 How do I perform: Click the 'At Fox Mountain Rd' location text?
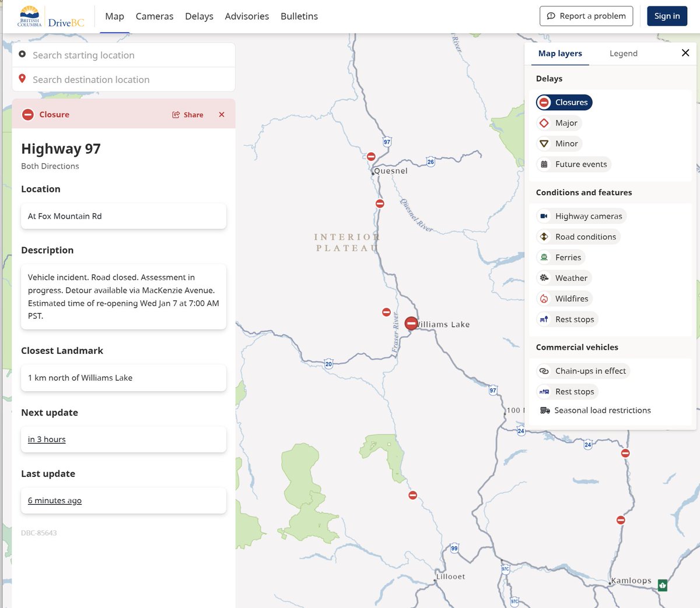65,216
